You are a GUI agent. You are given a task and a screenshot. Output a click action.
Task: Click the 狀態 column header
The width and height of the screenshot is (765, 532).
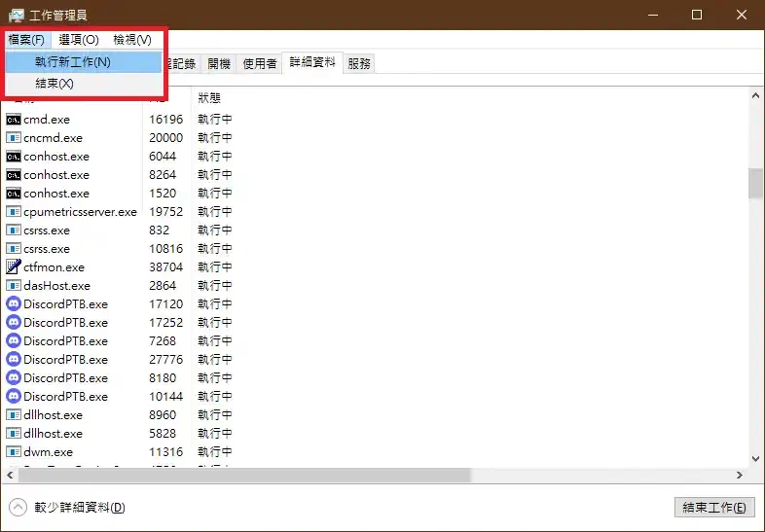[209, 98]
